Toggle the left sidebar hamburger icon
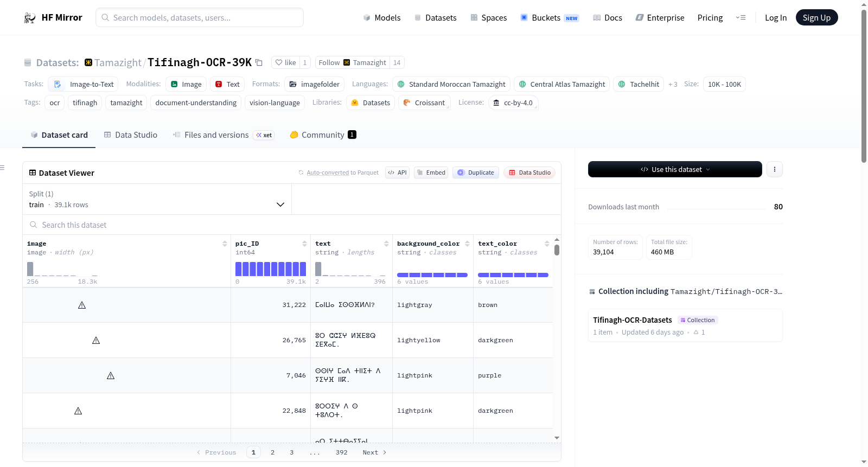Screen dimensions: 868x467 [x=2, y=168]
